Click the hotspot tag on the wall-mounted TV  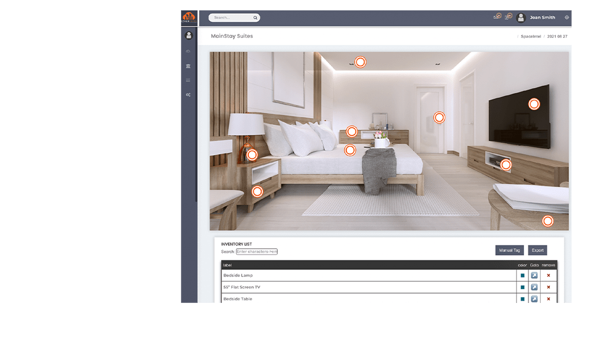tap(534, 104)
